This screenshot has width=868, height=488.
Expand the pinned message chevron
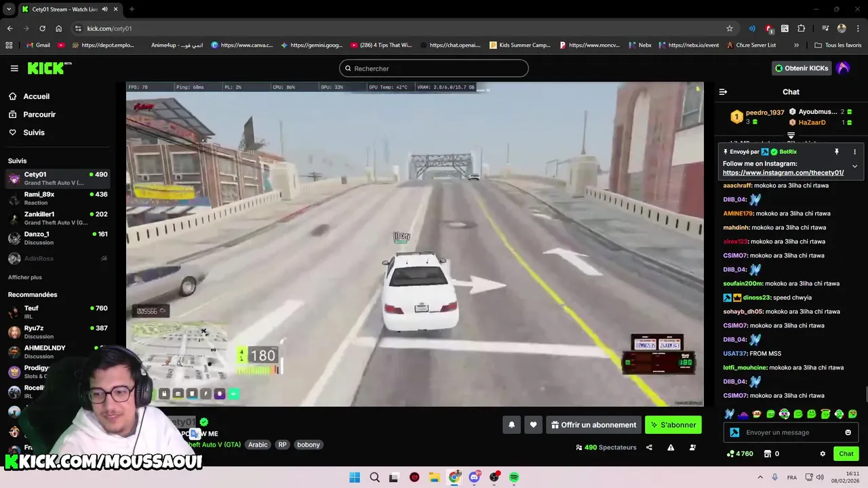pos(854,166)
